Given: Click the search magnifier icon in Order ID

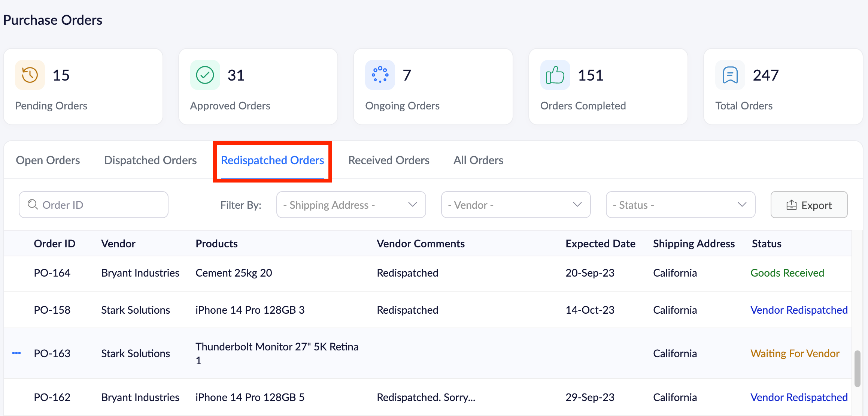Looking at the screenshot, I should (x=33, y=205).
